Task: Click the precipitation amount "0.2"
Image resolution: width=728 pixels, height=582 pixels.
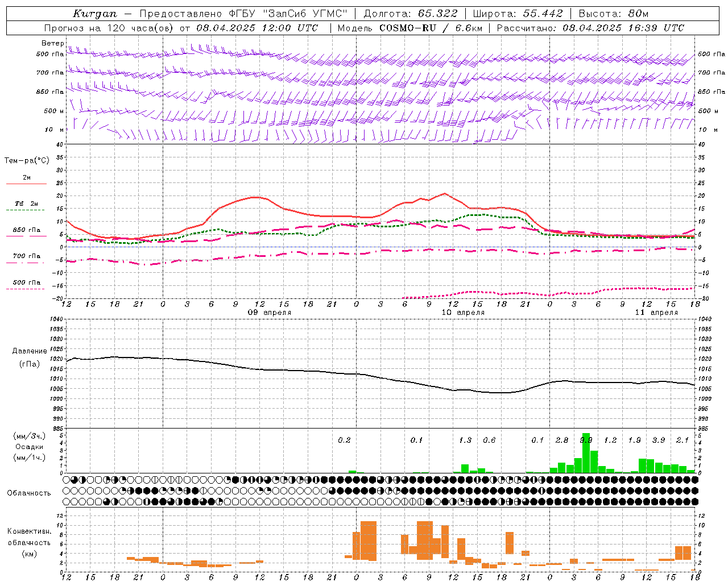Action: pyautogui.click(x=344, y=440)
